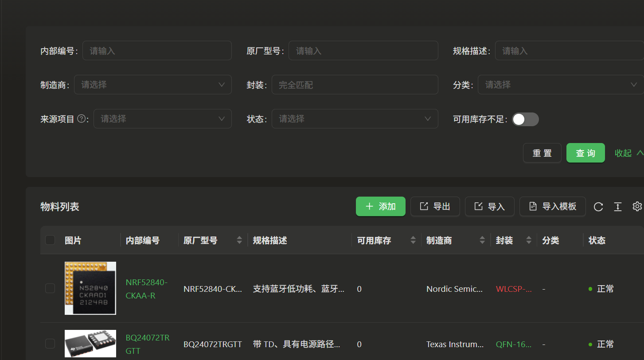Tick the checkbox for the BQ24072TRGTT row
Image resolution: width=644 pixels, height=360 pixels.
click(x=50, y=344)
